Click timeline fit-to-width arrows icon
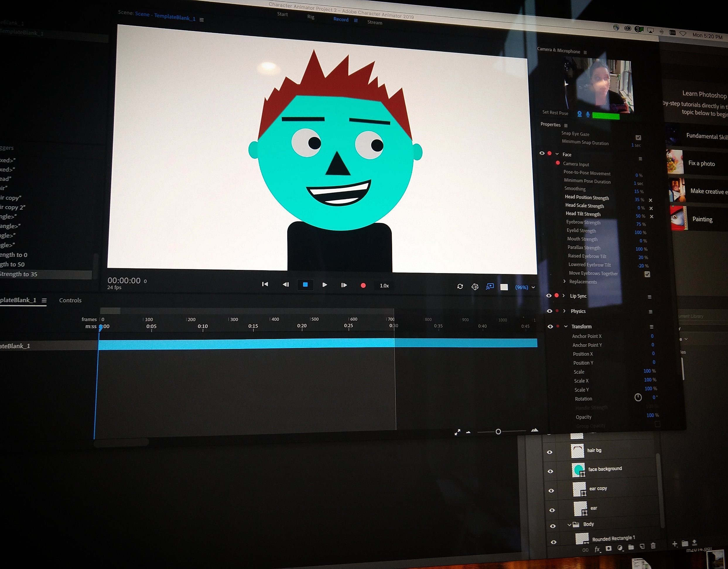 click(x=457, y=432)
